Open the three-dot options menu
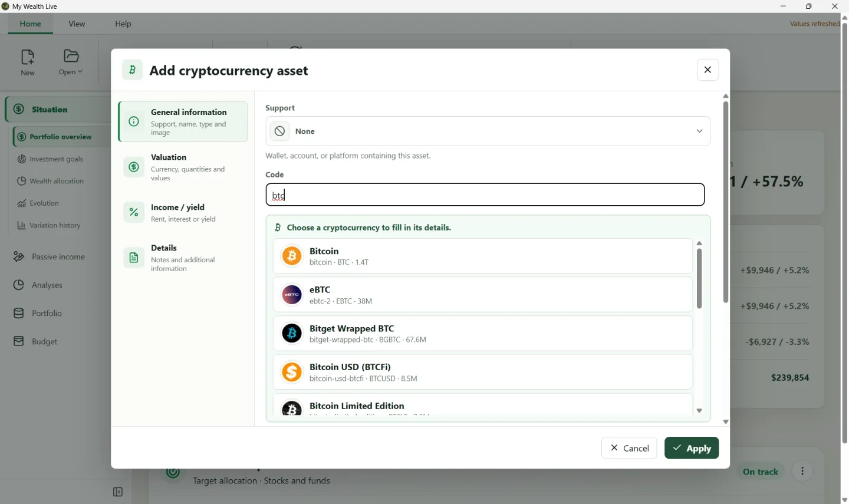The height and width of the screenshot is (504, 849). click(x=802, y=472)
